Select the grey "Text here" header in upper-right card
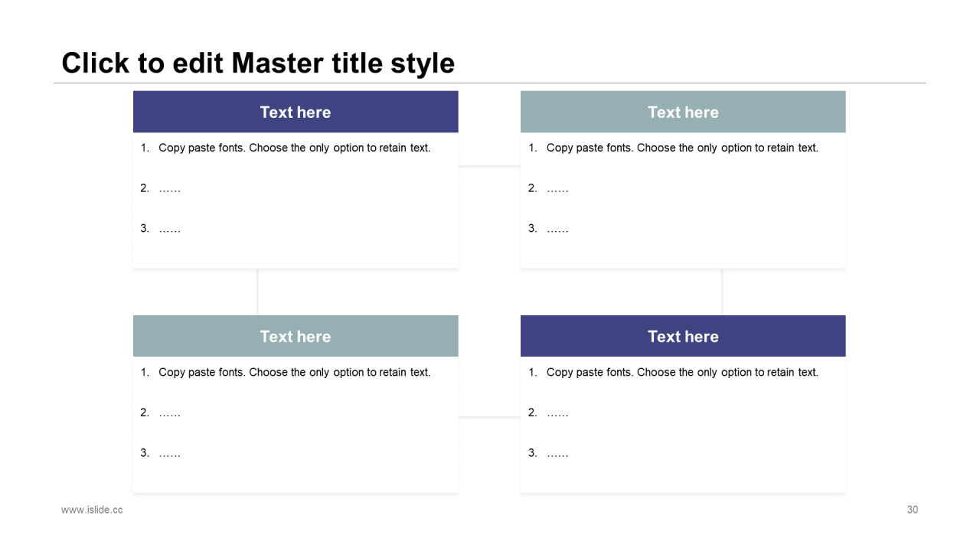The width and height of the screenshot is (980, 551). point(683,112)
